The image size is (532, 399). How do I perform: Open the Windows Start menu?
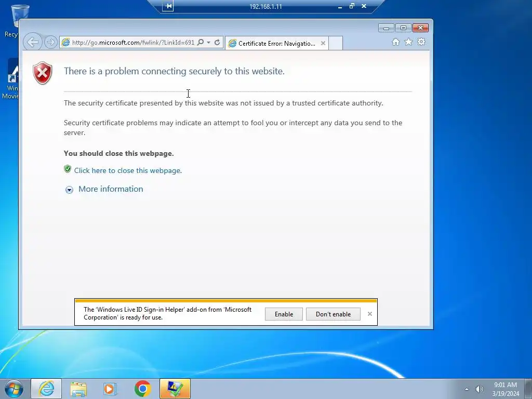[x=14, y=389]
